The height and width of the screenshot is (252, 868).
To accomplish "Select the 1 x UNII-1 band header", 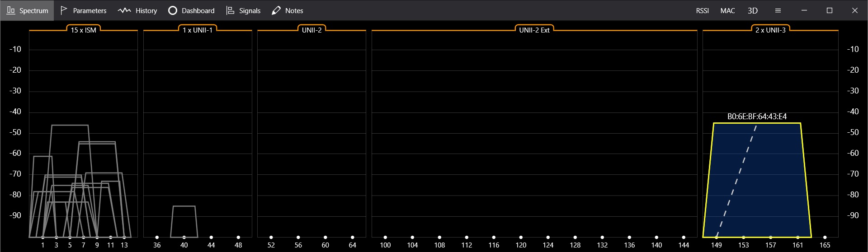I will click(198, 30).
